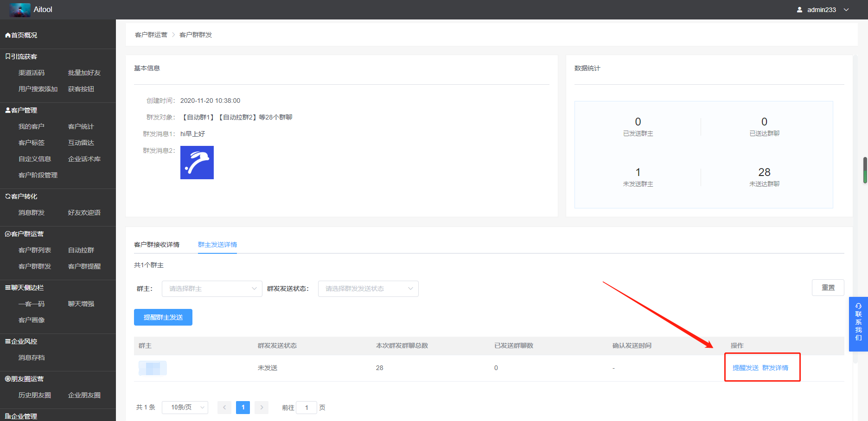The width and height of the screenshot is (868, 421).
Task: Open the 群发发送状态 dropdown
Action: point(368,289)
